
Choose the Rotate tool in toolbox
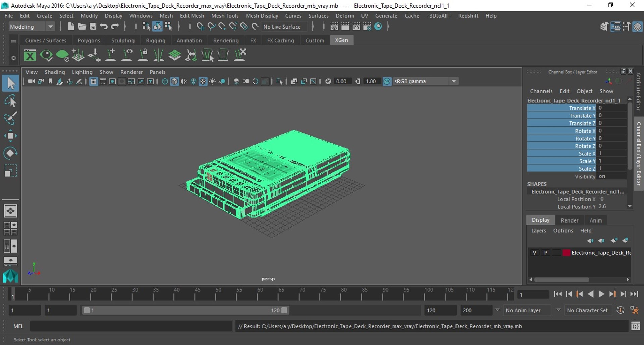(10, 153)
